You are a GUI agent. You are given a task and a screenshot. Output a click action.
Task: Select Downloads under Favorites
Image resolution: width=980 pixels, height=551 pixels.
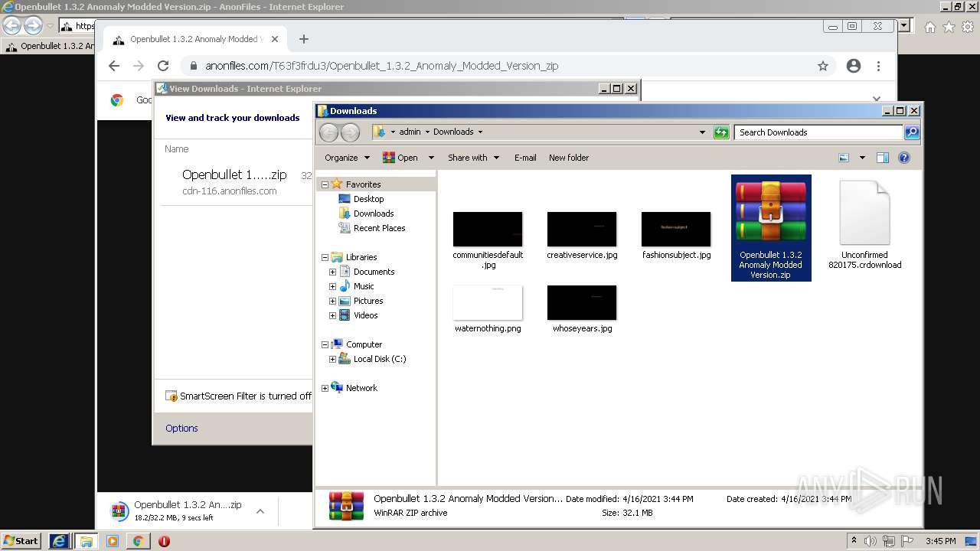point(374,214)
